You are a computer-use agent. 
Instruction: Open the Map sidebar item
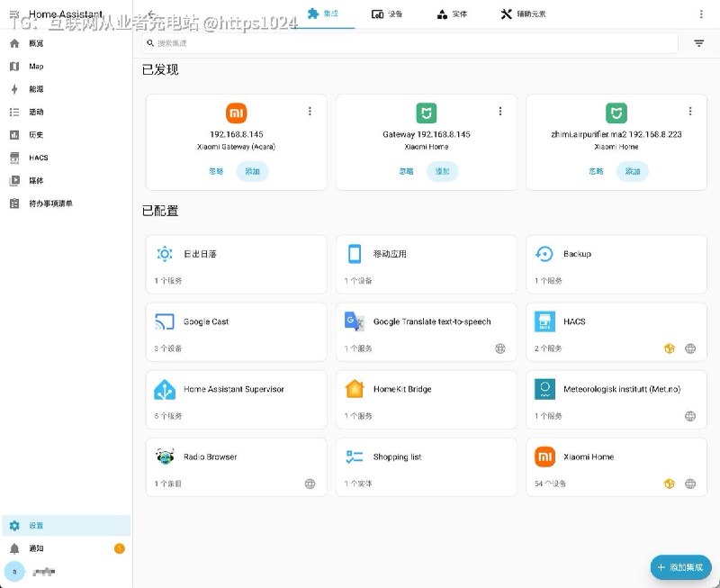(x=66, y=66)
